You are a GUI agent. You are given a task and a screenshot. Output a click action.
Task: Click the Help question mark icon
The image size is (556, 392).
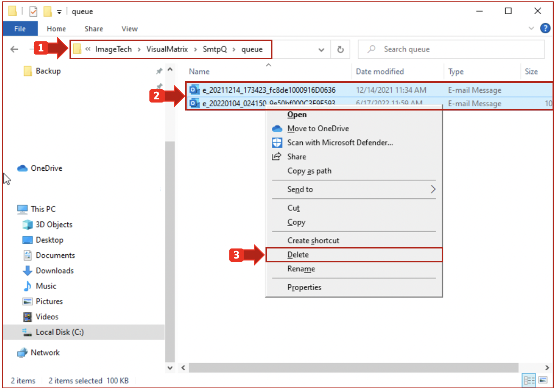545,28
